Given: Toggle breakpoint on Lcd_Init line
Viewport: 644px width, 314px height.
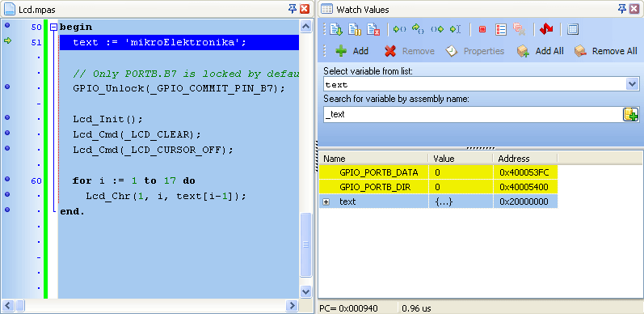Looking at the screenshot, I should click(7, 117).
